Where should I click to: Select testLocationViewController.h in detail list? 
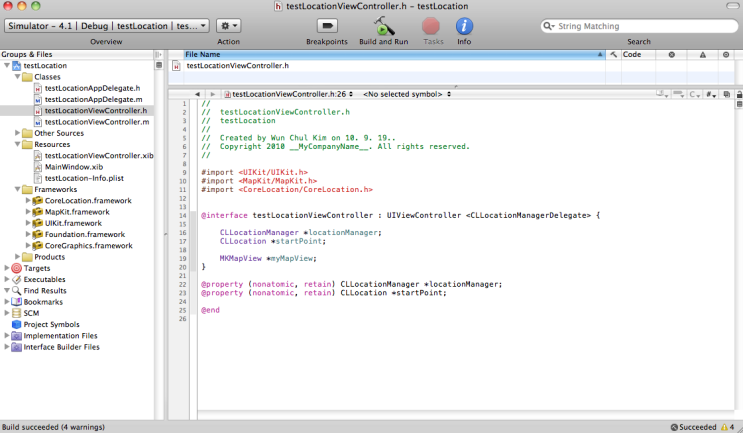tap(237, 65)
